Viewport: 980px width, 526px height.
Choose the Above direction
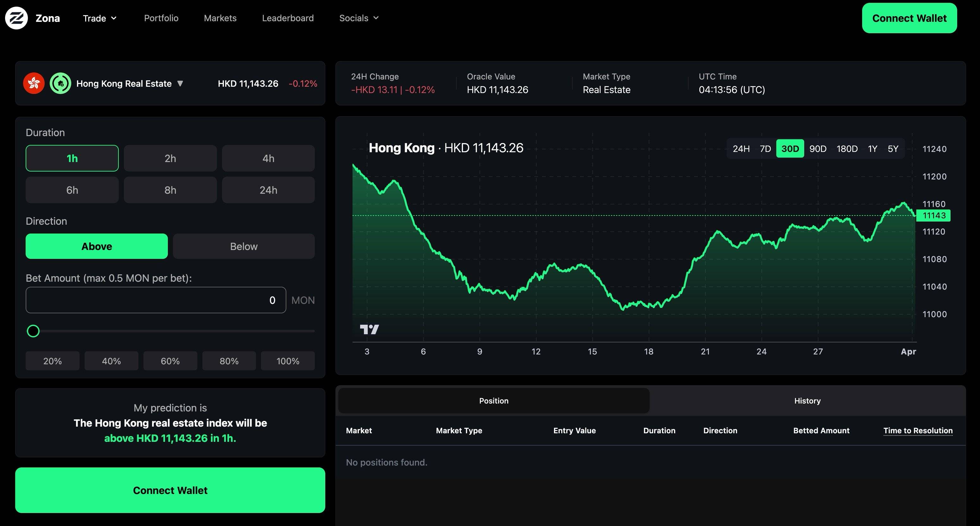97,246
